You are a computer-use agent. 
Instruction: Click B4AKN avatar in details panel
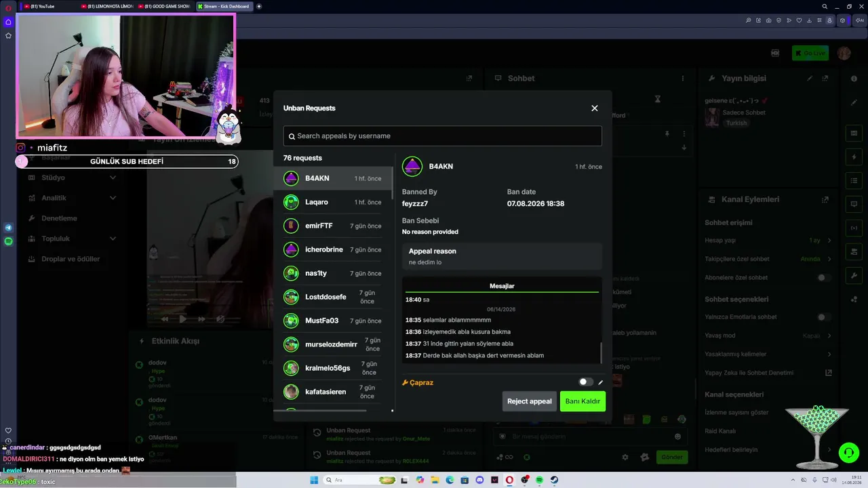(x=412, y=166)
